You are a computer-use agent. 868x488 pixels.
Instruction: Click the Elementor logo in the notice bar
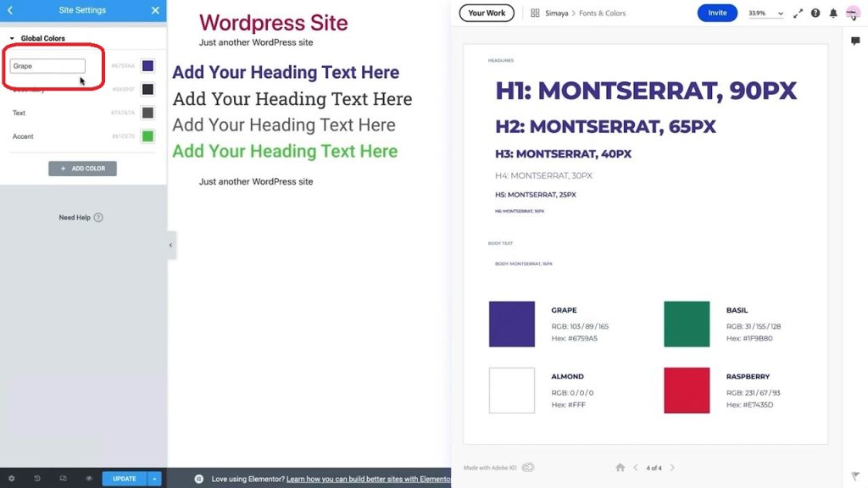tap(199, 480)
